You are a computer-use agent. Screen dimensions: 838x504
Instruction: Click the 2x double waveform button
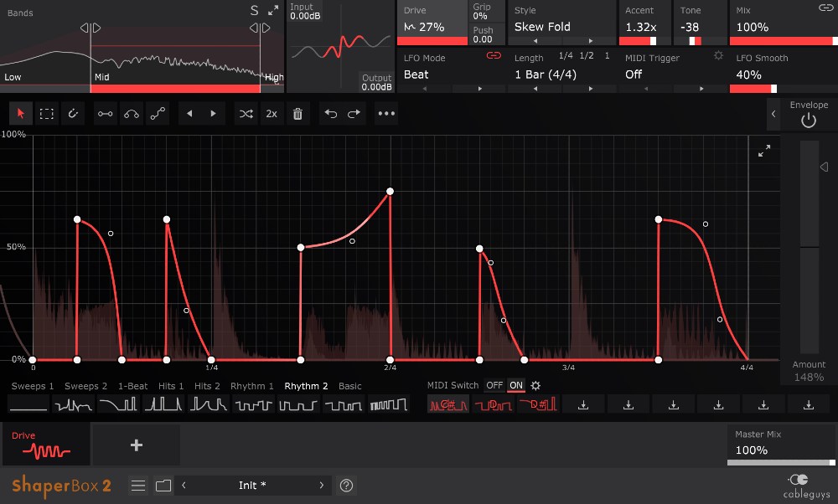click(x=272, y=114)
